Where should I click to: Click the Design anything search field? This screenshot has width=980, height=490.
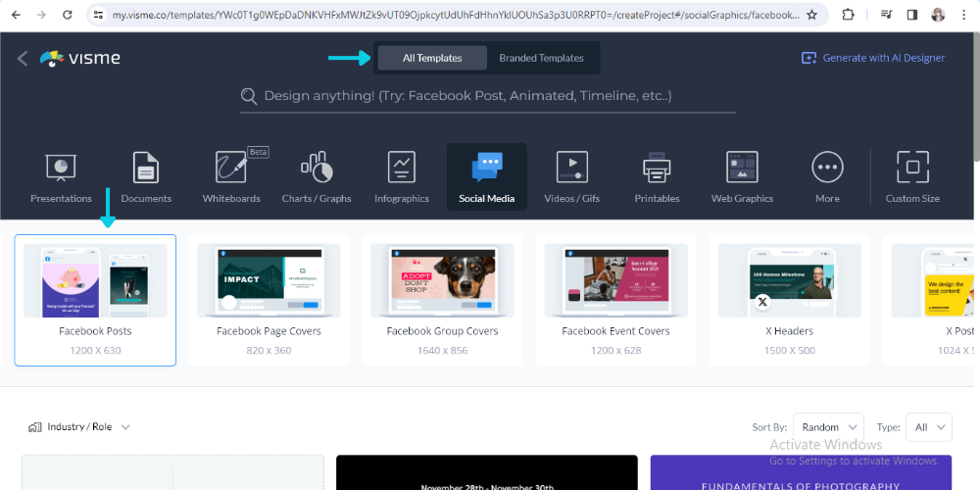[x=488, y=96]
